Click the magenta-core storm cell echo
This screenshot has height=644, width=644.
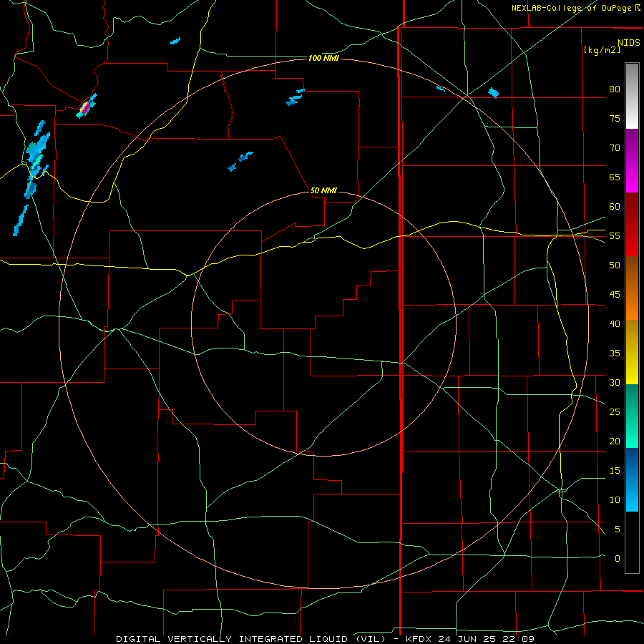pos(87,107)
